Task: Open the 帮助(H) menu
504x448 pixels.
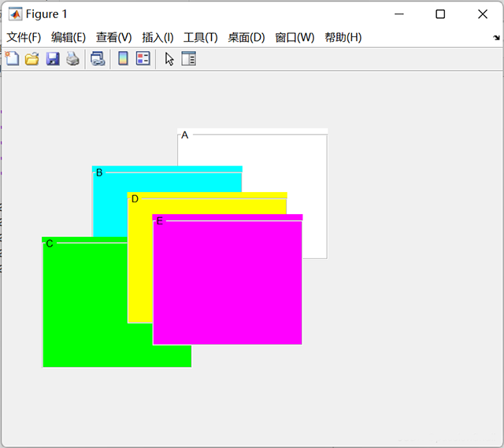Action: [343, 38]
